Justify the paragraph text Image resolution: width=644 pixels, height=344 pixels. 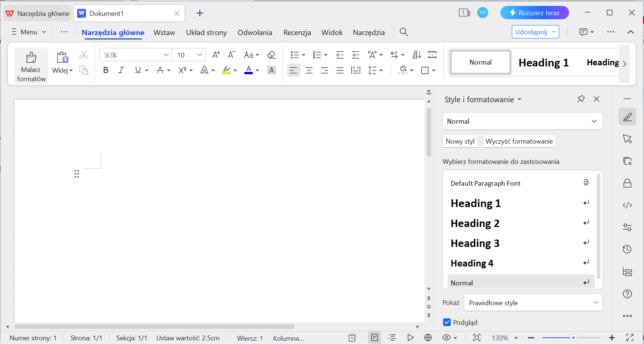(x=340, y=70)
